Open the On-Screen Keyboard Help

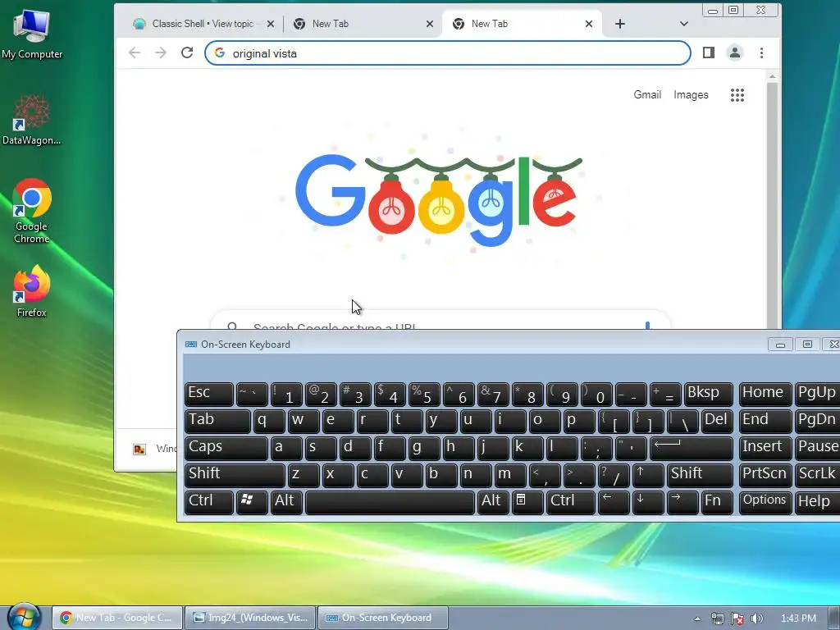[x=818, y=502]
